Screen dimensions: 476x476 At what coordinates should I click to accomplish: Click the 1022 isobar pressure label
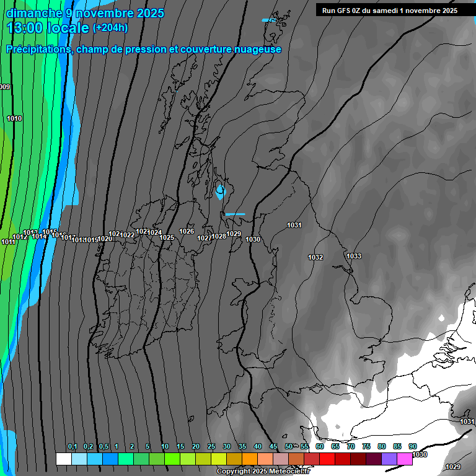pyautogui.click(x=128, y=235)
